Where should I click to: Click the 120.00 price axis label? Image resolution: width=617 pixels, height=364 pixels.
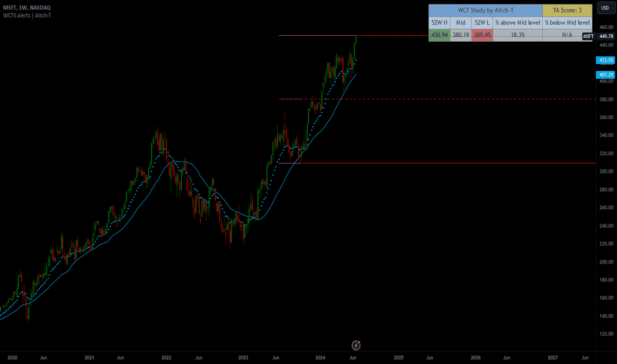pos(606,334)
